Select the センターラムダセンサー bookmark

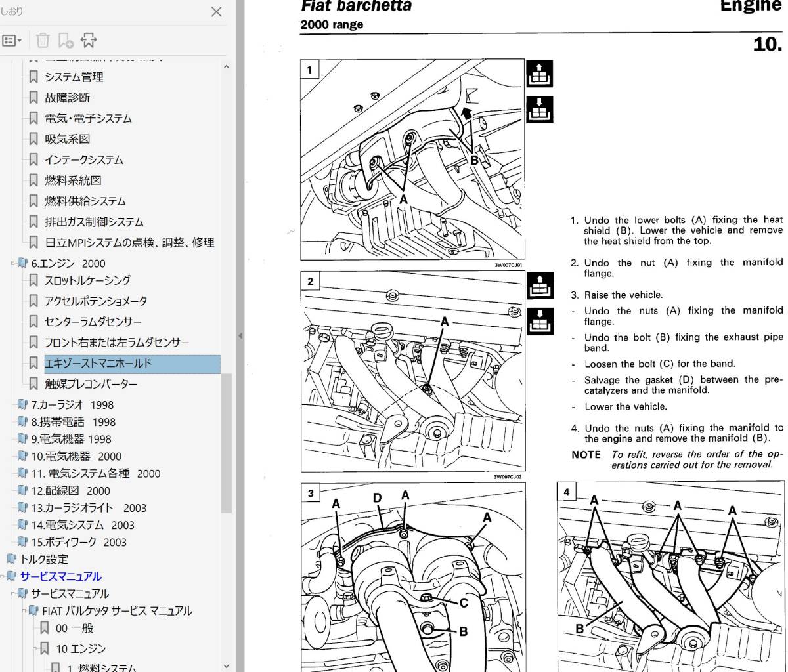point(93,322)
